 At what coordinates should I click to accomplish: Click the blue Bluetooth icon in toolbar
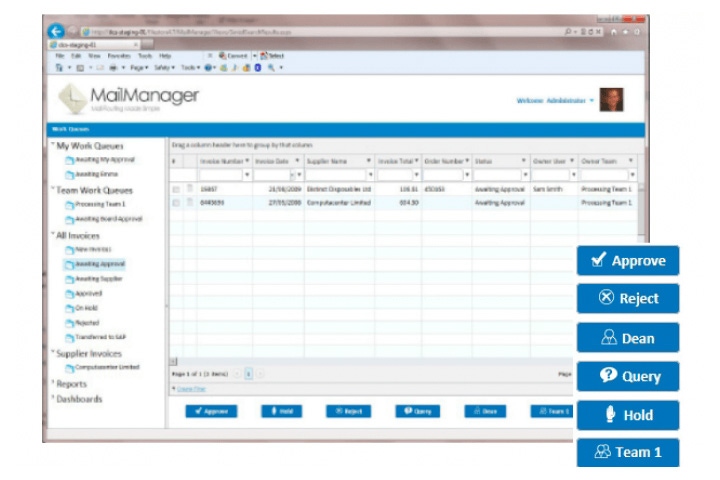258,68
